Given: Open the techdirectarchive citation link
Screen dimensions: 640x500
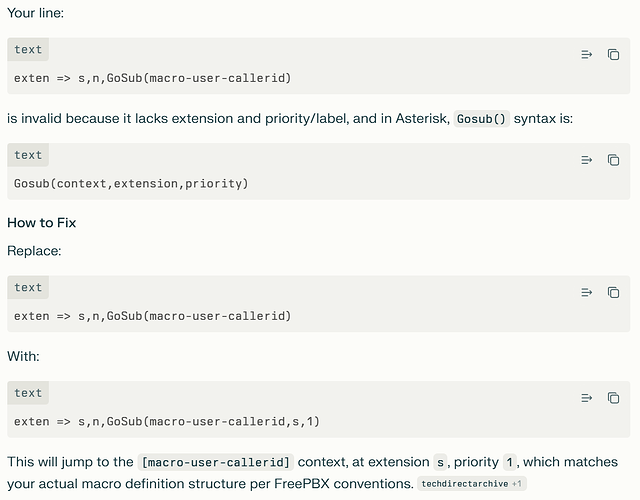Looking at the screenshot, I should 463,484.
